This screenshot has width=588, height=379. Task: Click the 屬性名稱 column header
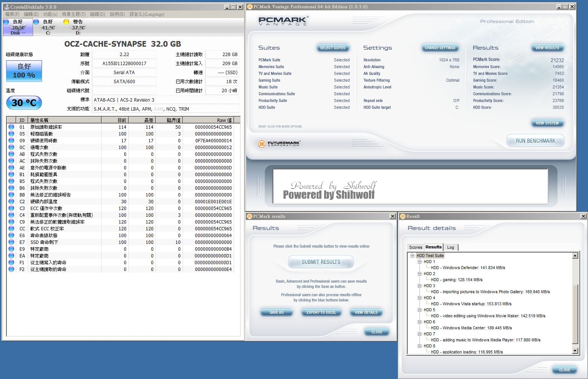(x=65, y=120)
